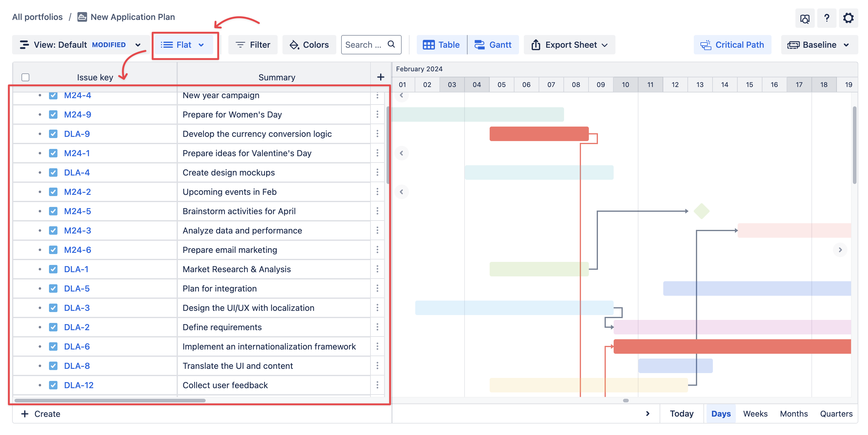The image size is (868, 435).
Task: Click the Search input field
Action: click(x=364, y=45)
